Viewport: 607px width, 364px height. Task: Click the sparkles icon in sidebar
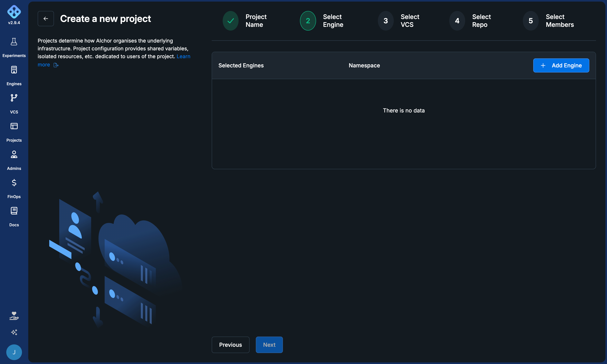[14, 332]
